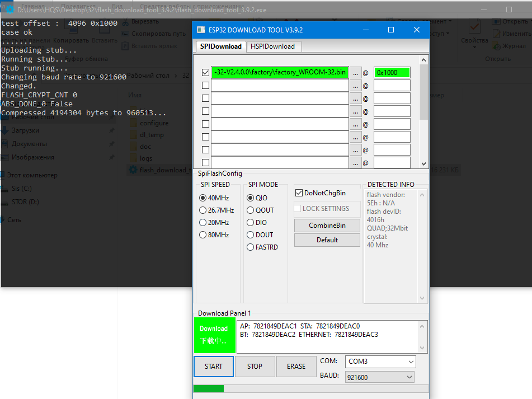Toggle the LOCK SETTINGS checkbox
532x399 pixels.
point(298,209)
